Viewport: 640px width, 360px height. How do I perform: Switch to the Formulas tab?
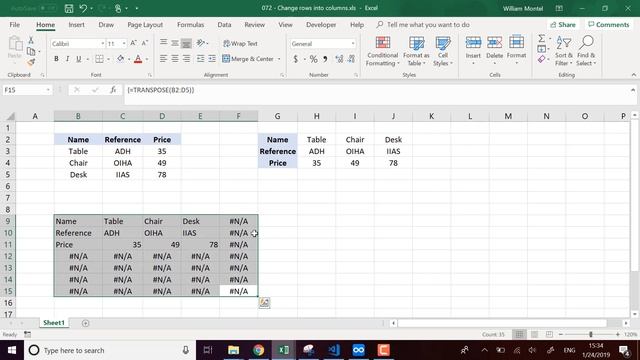coord(190,24)
